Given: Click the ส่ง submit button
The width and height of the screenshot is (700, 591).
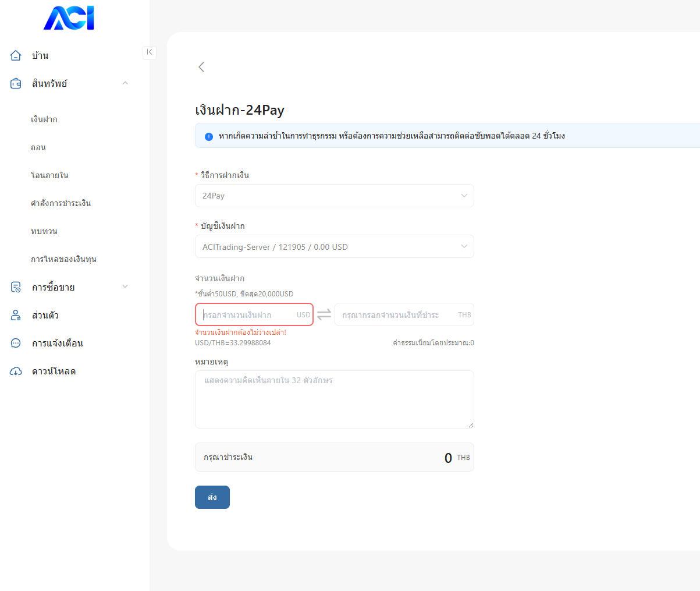Looking at the screenshot, I should pyautogui.click(x=212, y=497).
